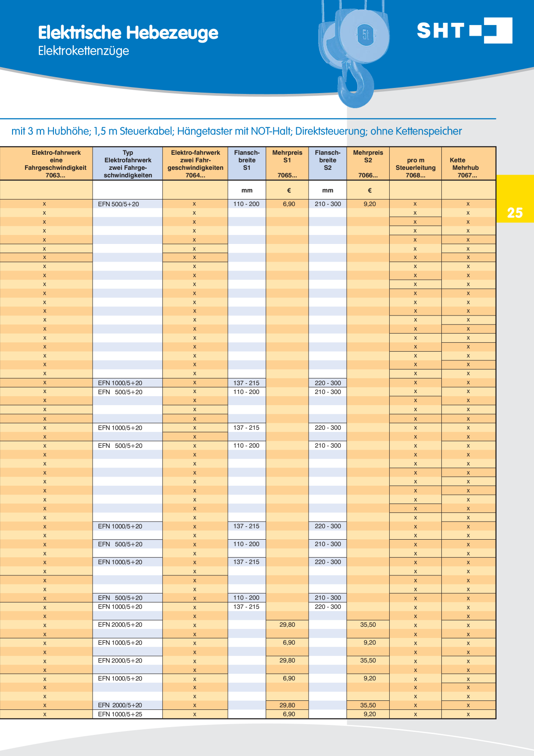The image size is (534, 756).
Task: Click "110 - 200" in the row priced 6,90
Action: [246, 204]
